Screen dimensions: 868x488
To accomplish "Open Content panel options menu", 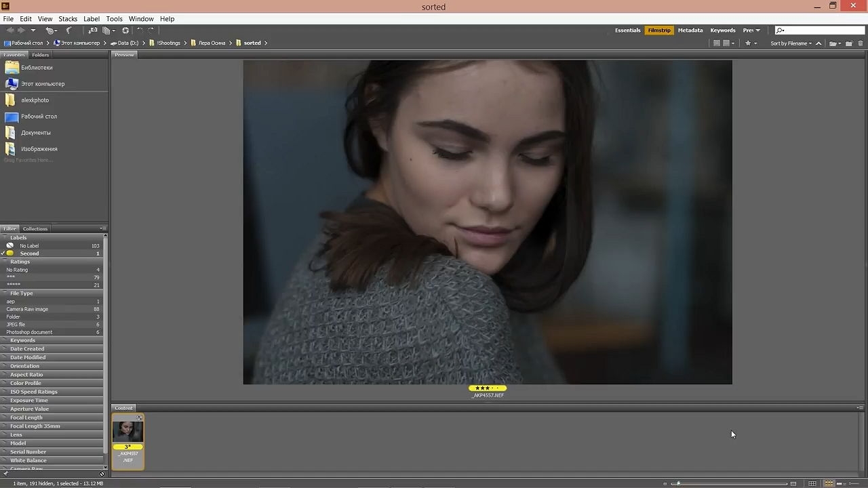I will [x=860, y=408].
